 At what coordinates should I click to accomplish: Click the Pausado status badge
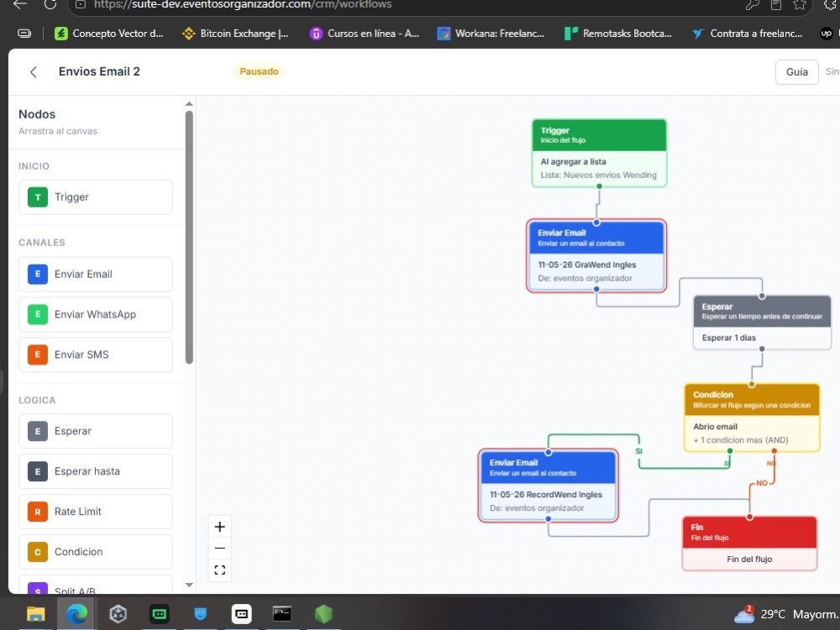click(x=259, y=71)
